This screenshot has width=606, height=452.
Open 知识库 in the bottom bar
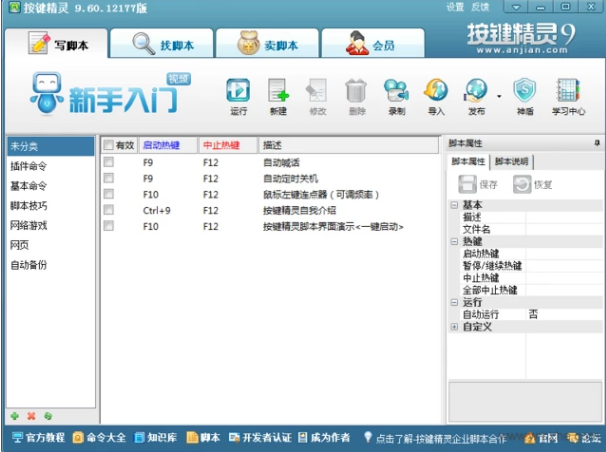(155, 438)
